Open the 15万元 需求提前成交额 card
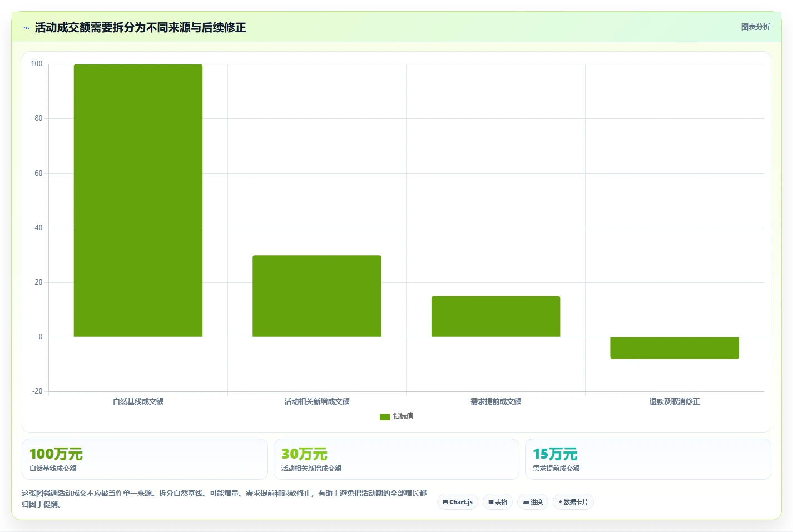The image size is (793, 532). tap(648, 459)
